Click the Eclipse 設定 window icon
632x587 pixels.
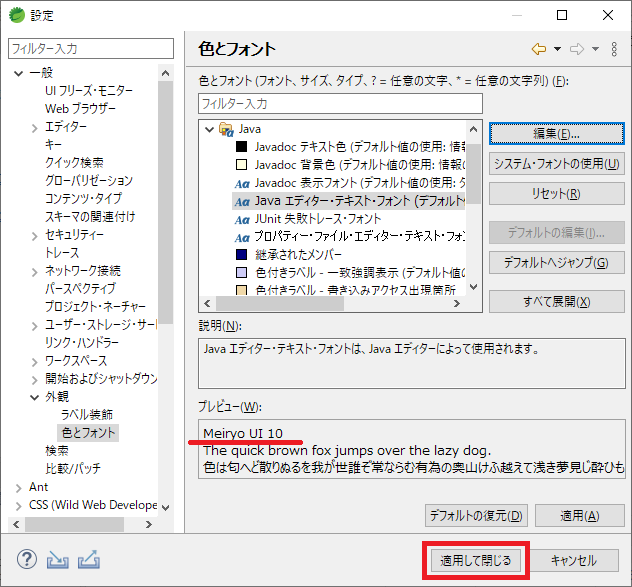(17, 15)
